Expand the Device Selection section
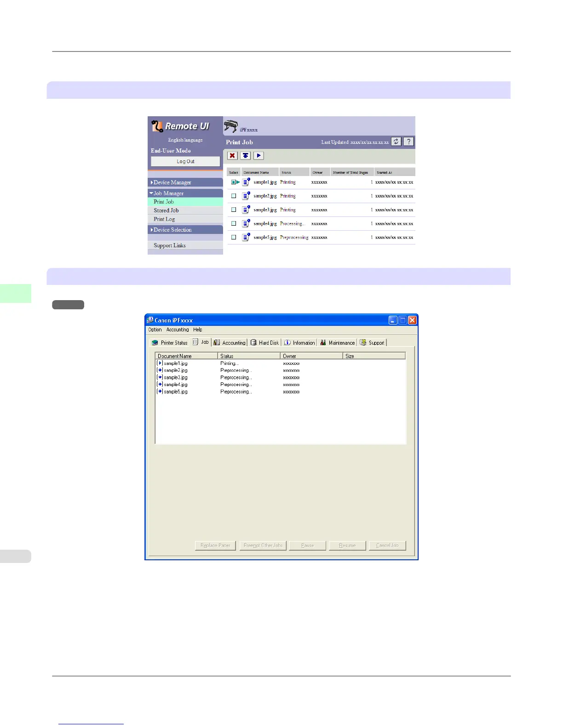563x728 pixels. coord(185,230)
